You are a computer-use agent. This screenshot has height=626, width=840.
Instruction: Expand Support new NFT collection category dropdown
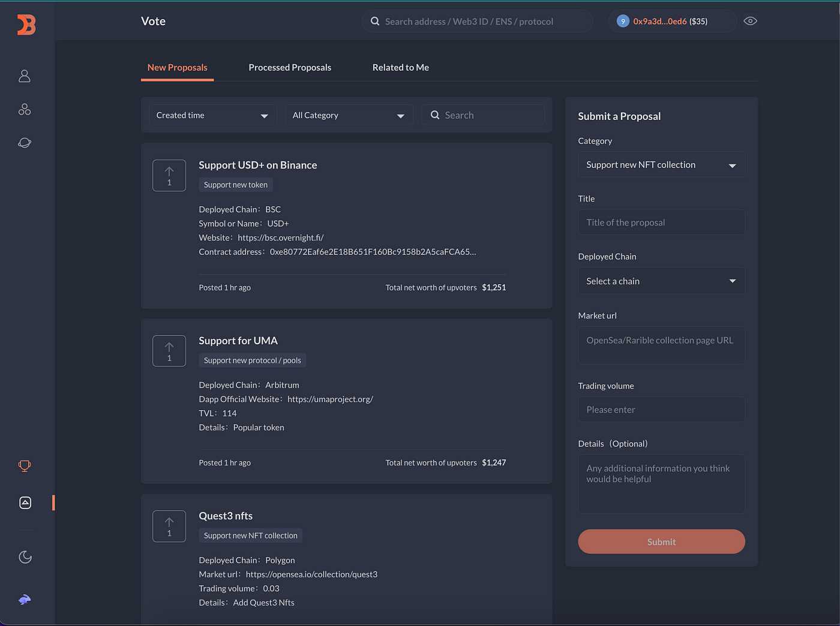click(661, 165)
